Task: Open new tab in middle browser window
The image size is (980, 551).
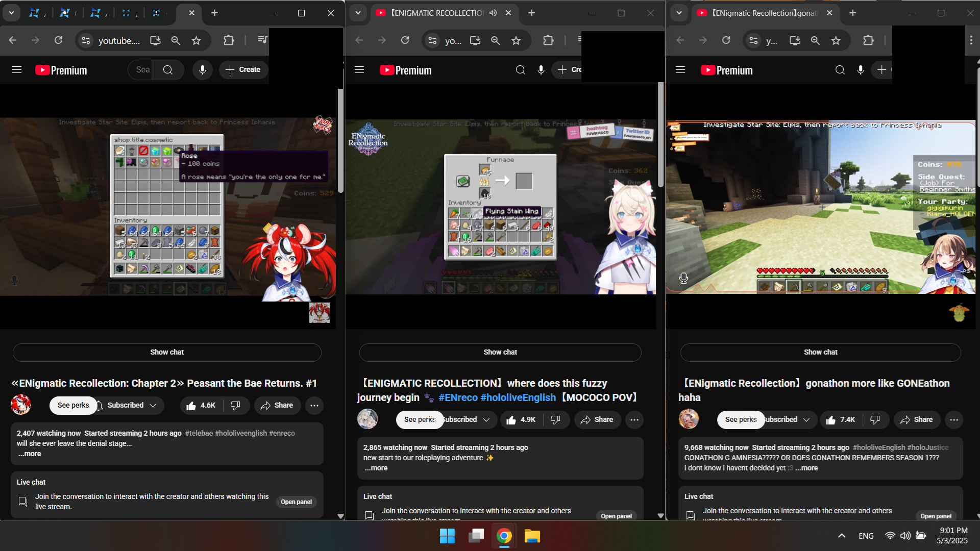Action: click(531, 13)
